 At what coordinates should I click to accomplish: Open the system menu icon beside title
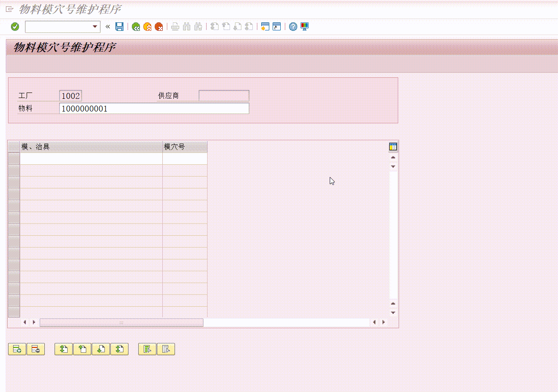pos(10,9)
